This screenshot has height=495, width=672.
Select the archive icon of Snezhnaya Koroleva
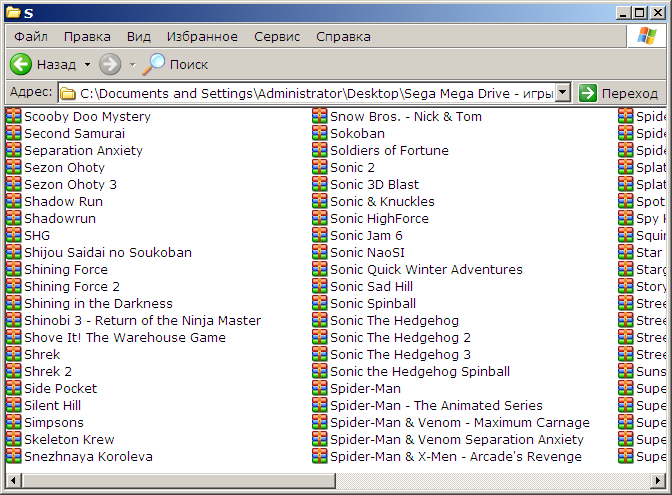pos(14,456)
